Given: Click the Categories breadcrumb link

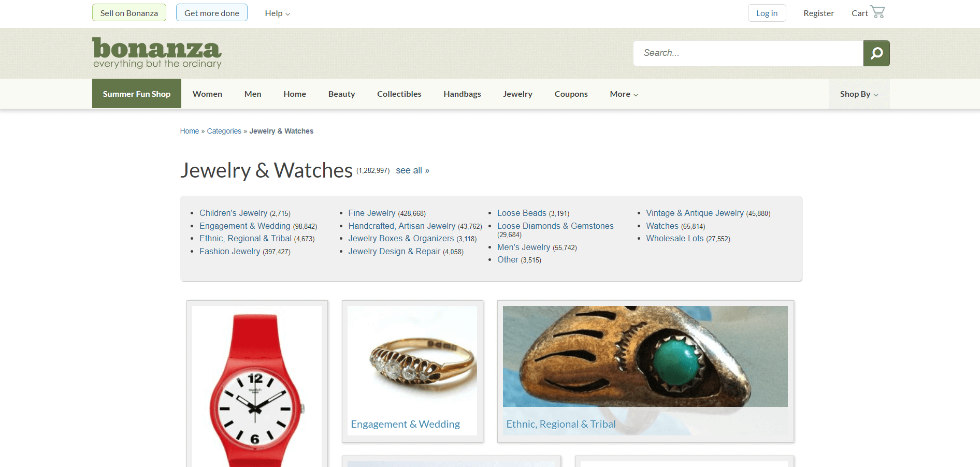Looking at the screenshot, I should pyautogui.click(x=224, y=131).
